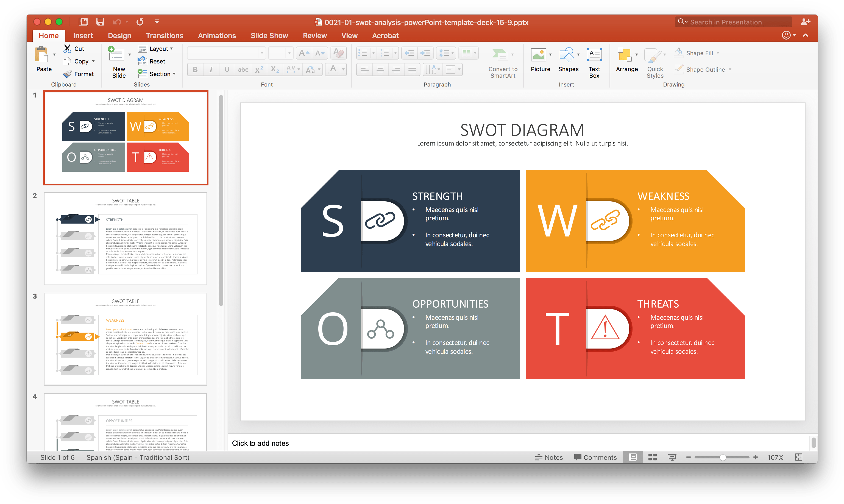
Task: Open the Paste clipboard icon
Action: [42, 54]
